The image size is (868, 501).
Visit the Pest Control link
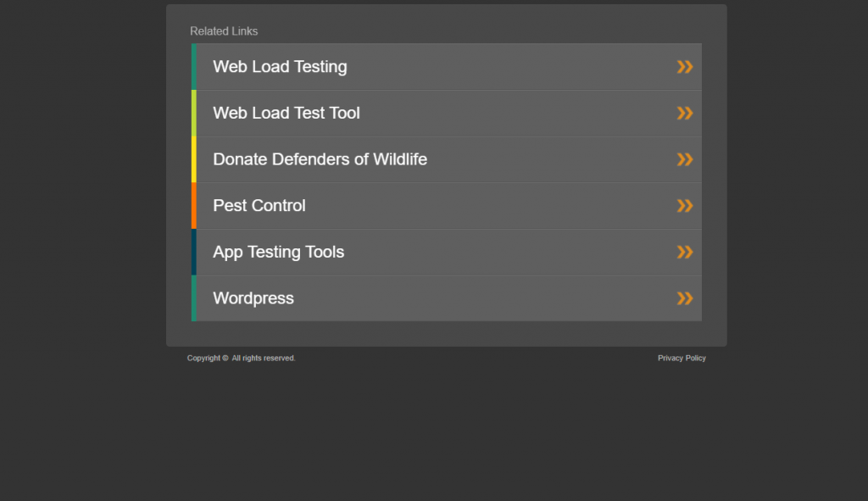click(x=259, y=205)
